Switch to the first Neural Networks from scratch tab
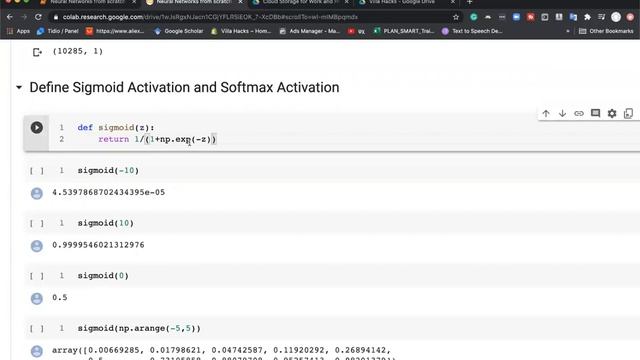 pyautogui.click(x=87, y=2)
